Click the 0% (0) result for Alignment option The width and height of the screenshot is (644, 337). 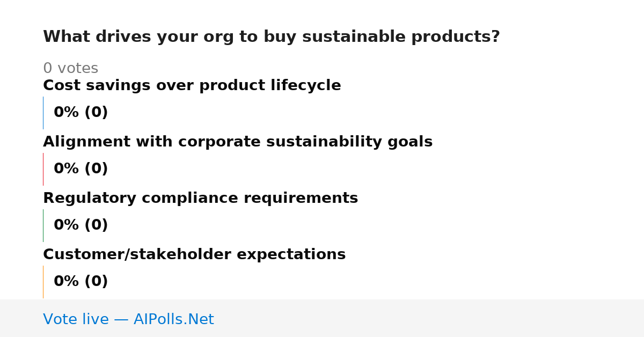point(81,169)
